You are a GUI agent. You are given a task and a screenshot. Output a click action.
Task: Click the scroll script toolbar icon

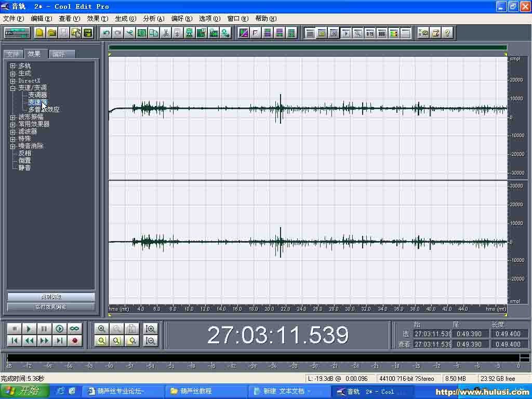click(436, 33)
